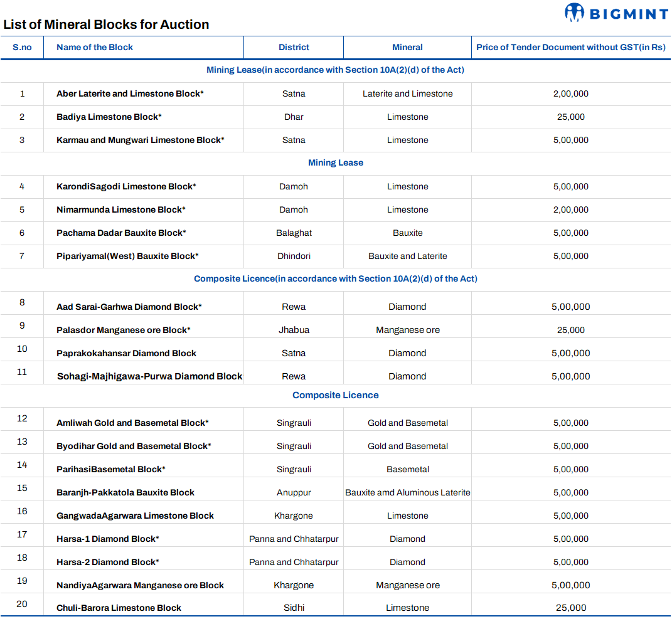
Task: Select the 'District' column header
Action: click(294, 47)
